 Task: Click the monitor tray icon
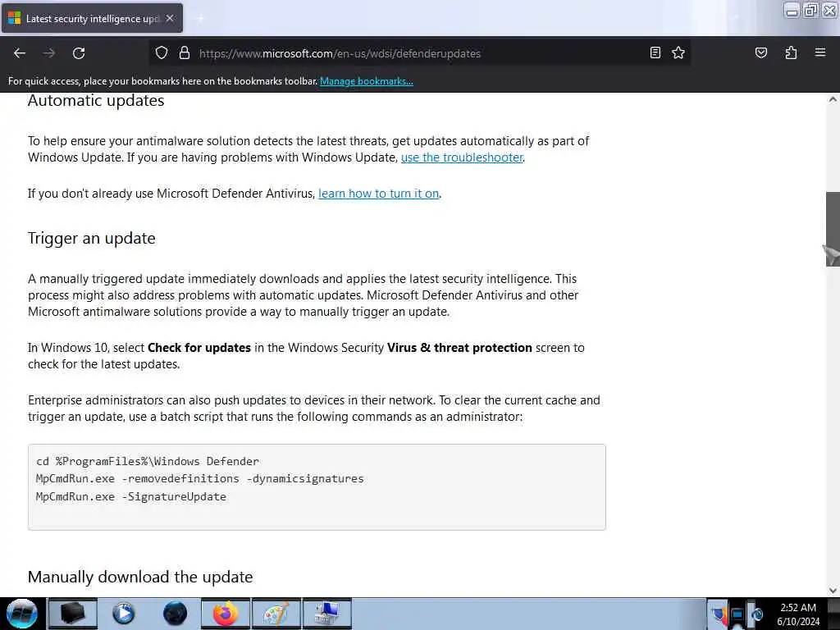(x=737, y=614)
